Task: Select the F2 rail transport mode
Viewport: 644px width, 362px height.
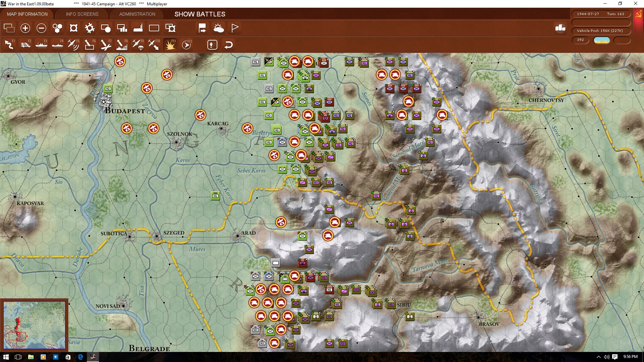Action: pyautogui.click(x=25, y=45)
